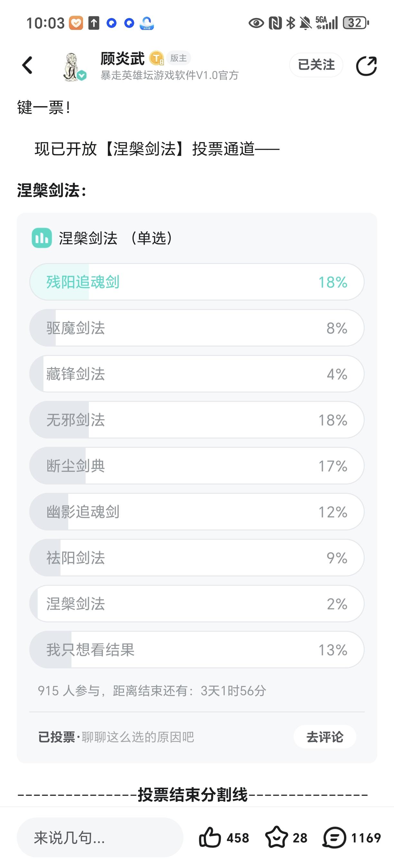Select the 涅槃剑法 2% poll bar

pos(197,604)
